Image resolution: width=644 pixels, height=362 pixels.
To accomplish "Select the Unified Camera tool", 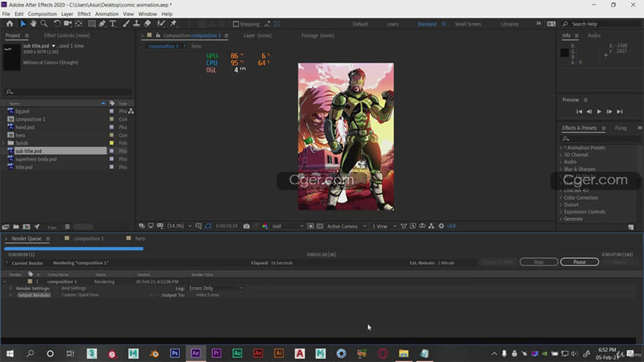I will point(68,24).
